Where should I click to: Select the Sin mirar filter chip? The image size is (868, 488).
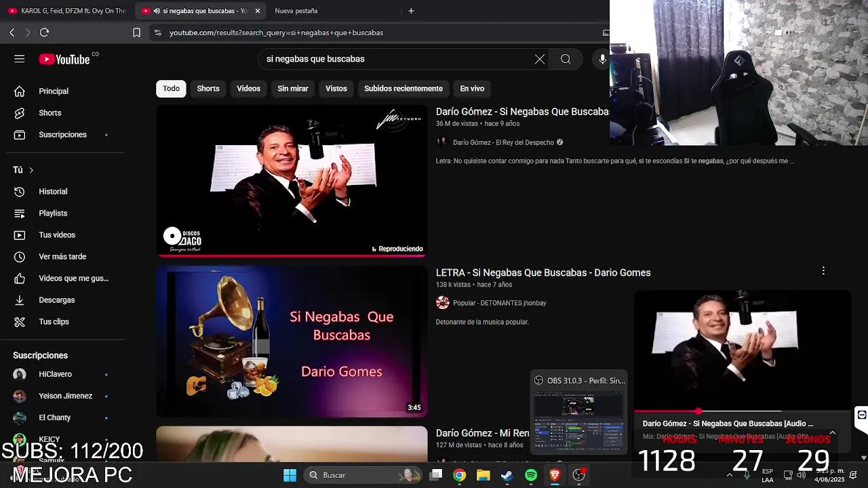point(293,89)
